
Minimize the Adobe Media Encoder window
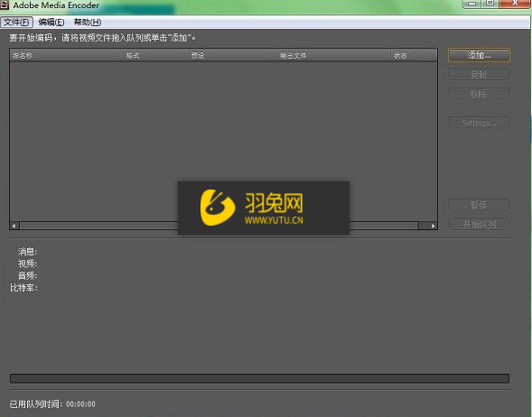tap(472, 4)
